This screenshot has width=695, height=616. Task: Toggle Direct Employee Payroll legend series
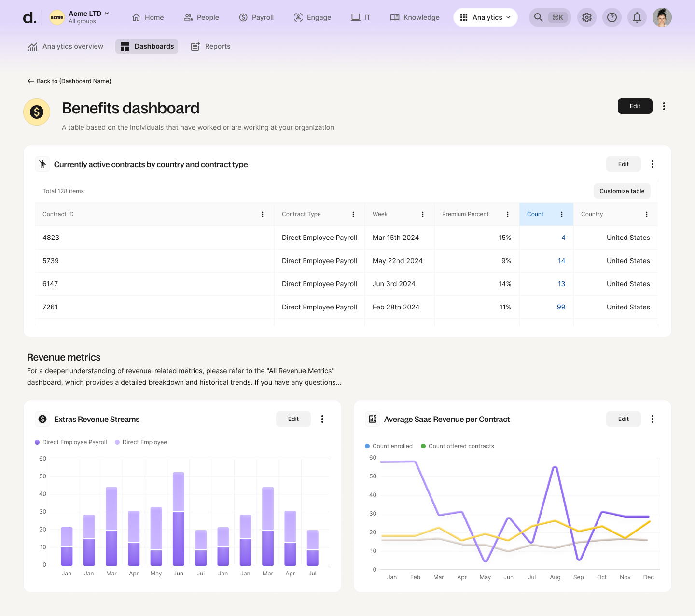[x=71, y=442]
